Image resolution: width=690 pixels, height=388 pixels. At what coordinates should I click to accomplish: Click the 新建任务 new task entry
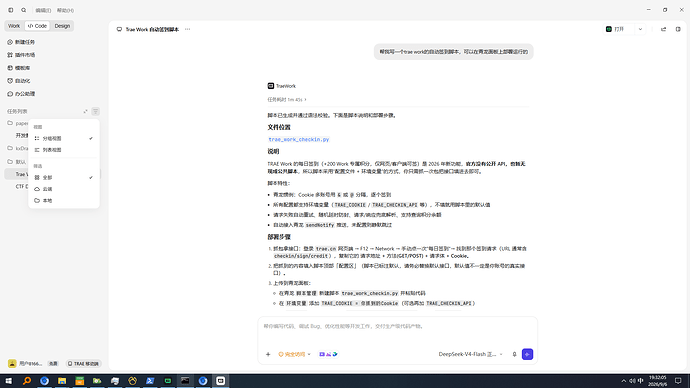21,42
